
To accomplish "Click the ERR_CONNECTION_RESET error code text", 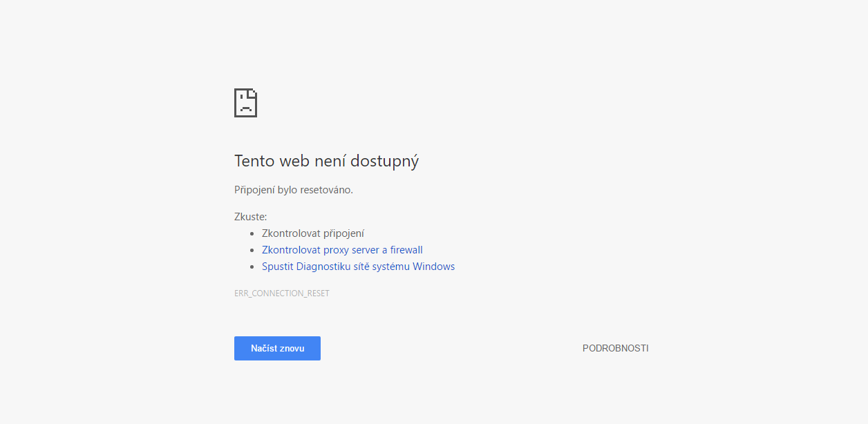I will 282,293.
